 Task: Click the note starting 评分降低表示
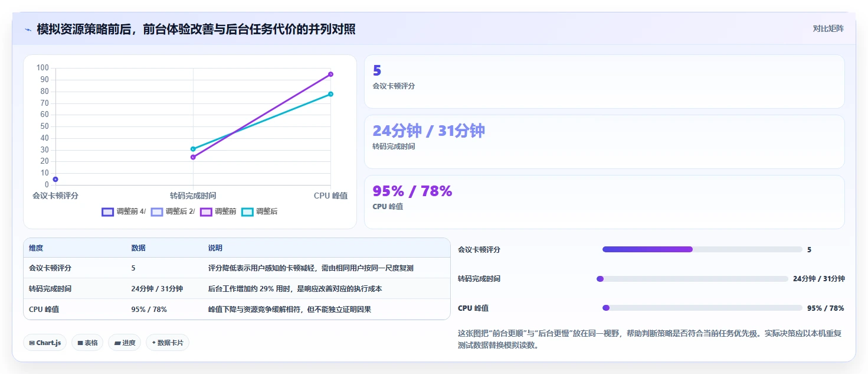pyautogui.click(x=311, y=268)
